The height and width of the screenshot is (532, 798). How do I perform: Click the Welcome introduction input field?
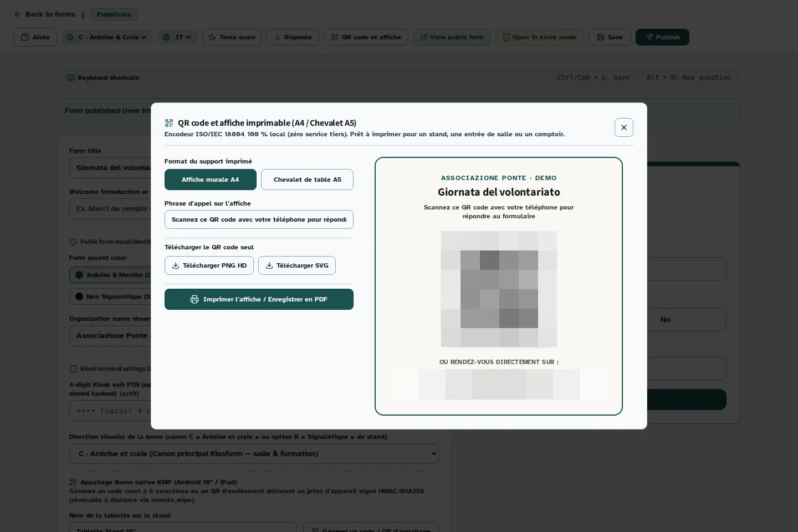(111, 209)
